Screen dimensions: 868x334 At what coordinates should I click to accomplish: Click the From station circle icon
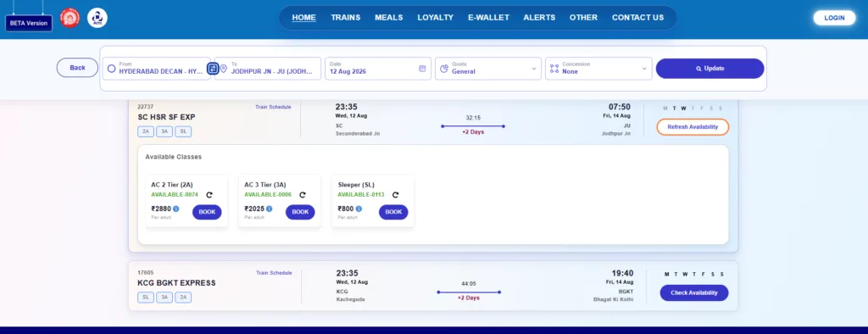pos(111,69)
